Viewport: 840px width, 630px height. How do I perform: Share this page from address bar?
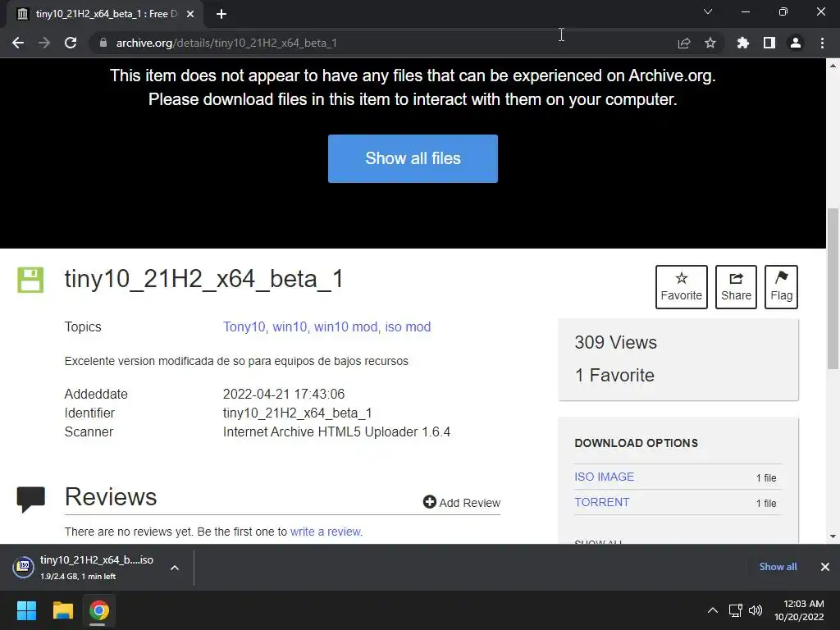click(684, 43)
